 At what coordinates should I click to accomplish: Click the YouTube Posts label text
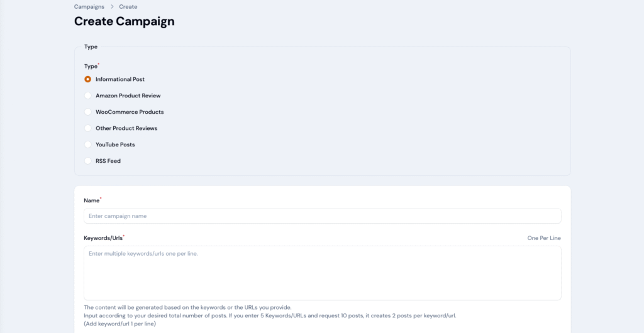coord(115,145)
